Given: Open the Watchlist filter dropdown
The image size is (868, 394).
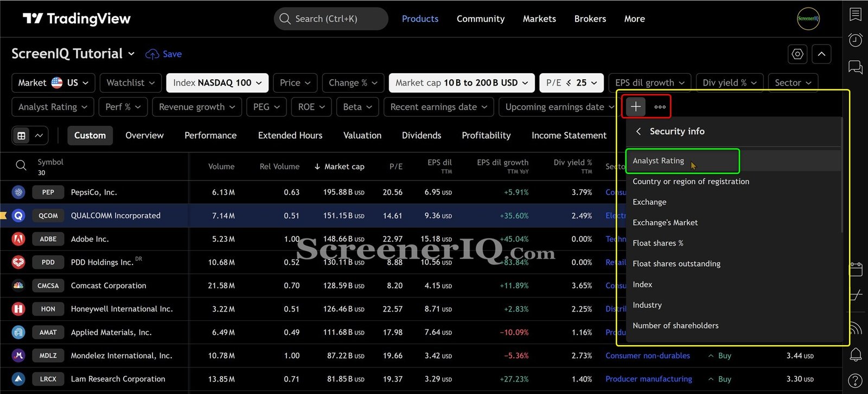Looking at the screenshot, I should pos(131,82).
